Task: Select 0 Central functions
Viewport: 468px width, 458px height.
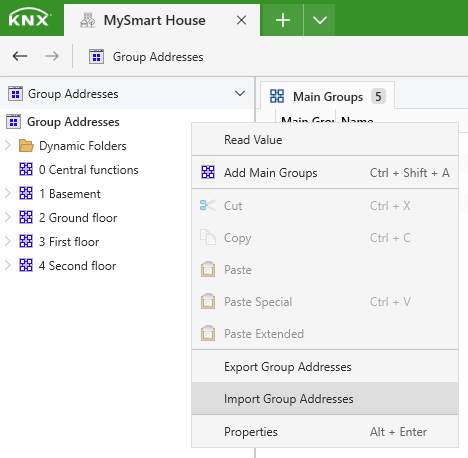Action: point(88,170)
